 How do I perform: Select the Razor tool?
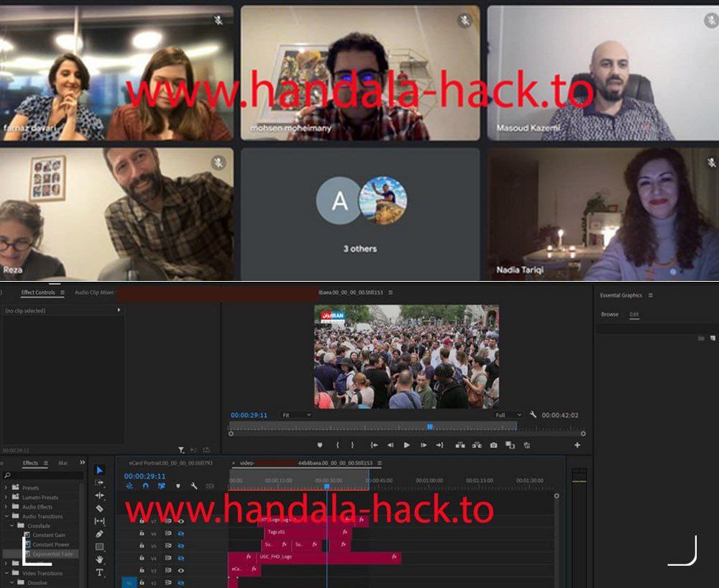[x=99, y=508]
